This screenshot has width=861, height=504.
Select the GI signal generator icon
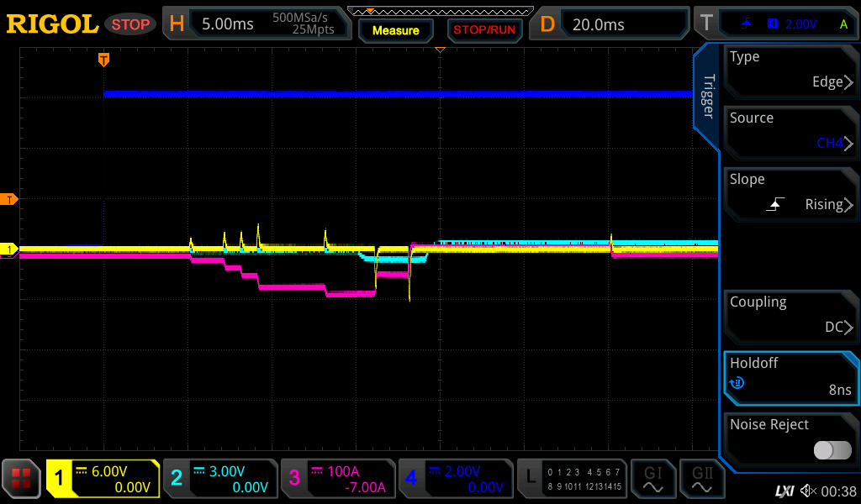tap(653, 479)
